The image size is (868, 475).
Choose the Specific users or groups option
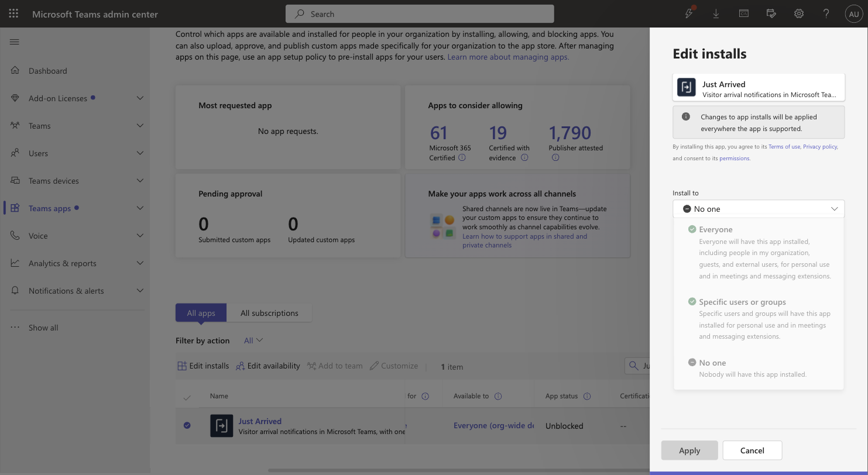[759, 319]
